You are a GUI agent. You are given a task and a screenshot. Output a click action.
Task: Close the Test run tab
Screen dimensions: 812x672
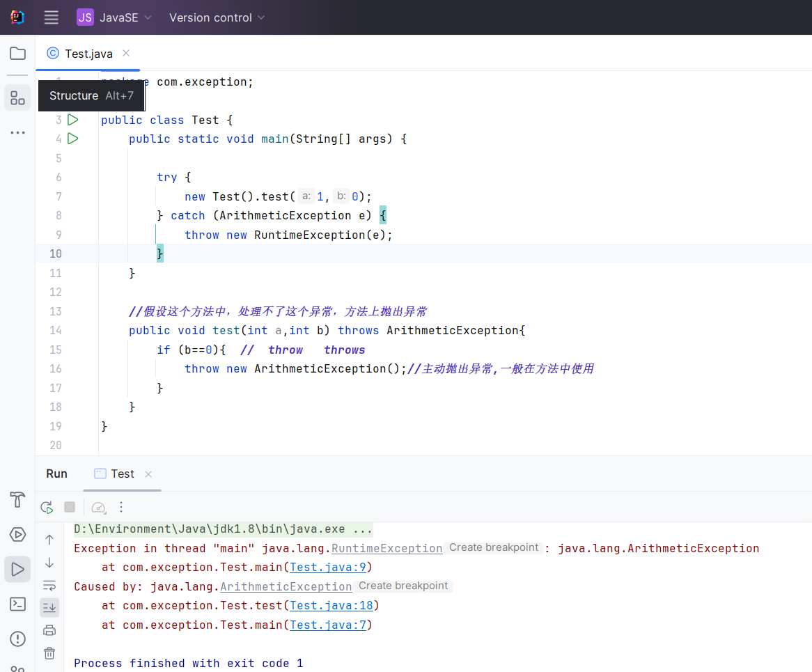pos(148,474)
